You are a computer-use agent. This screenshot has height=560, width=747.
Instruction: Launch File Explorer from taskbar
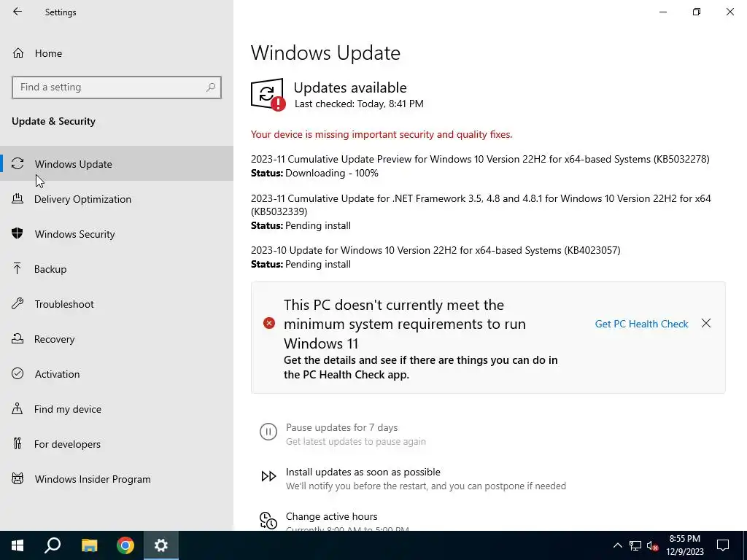tap(89, 545)
